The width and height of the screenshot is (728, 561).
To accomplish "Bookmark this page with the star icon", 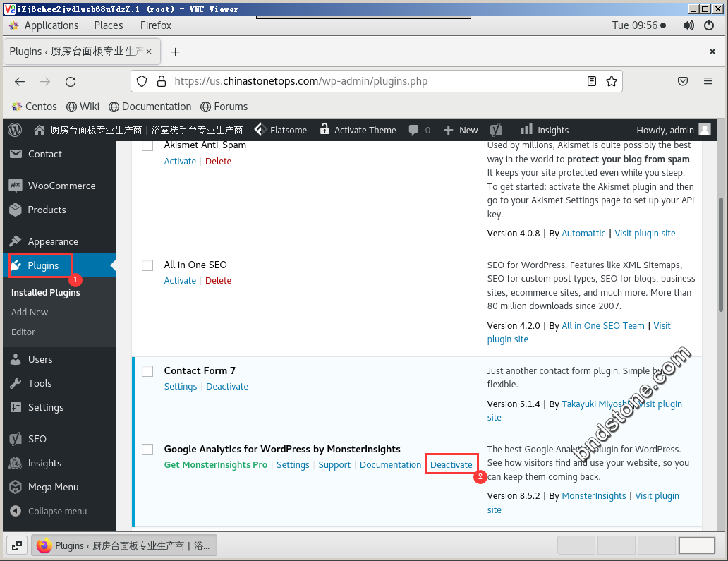I will (x=612, y=81).
